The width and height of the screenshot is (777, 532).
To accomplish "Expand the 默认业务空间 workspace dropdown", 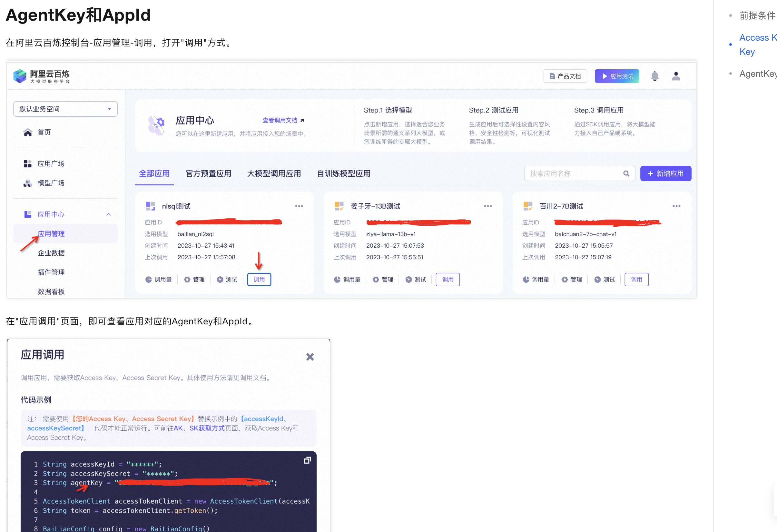I will point(65,109).
